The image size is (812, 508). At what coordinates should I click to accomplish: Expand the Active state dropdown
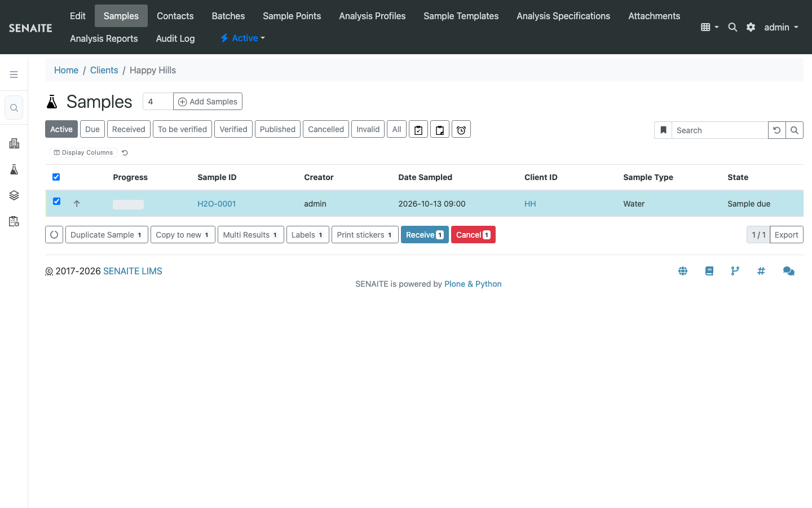pyautogui.click(x=242, y=38)
